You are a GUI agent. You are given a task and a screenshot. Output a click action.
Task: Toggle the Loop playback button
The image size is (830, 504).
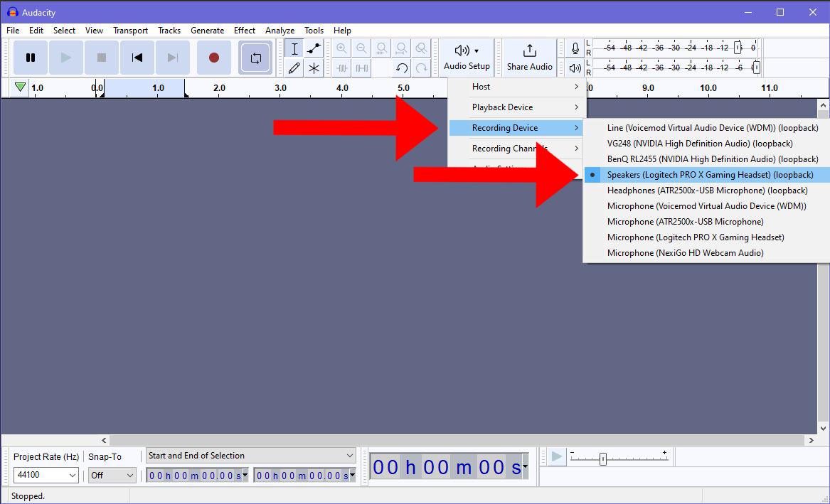[x=255, y=58]
